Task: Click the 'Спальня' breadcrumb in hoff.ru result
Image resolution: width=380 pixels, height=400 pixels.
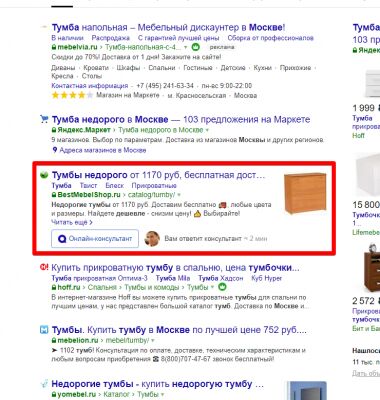Action: pos(102,287)
